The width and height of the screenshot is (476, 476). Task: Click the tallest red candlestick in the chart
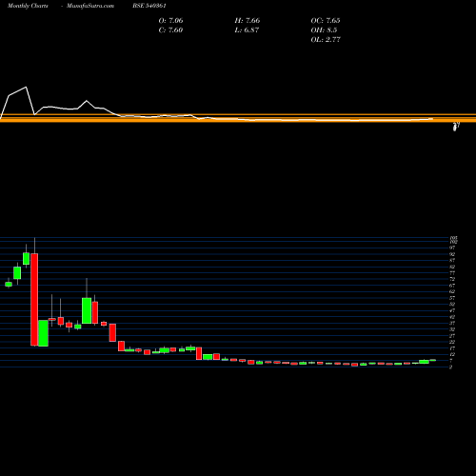click(x=34, y=299)
